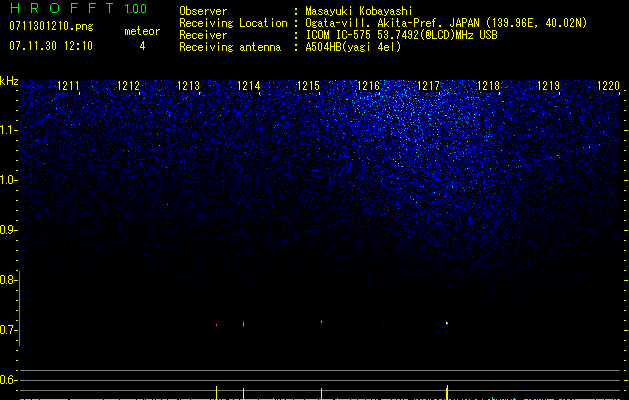The height and width of the screenshot is (400, 629).
Task: Click the 1.1 kHz frequency axis label
Action: 8,130
